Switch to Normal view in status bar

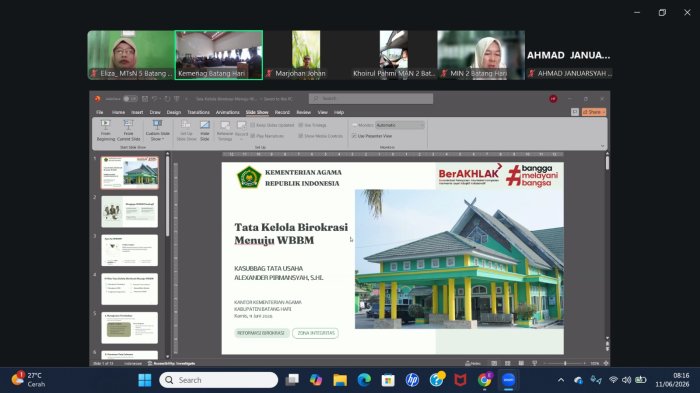click(x=494, y=364)
